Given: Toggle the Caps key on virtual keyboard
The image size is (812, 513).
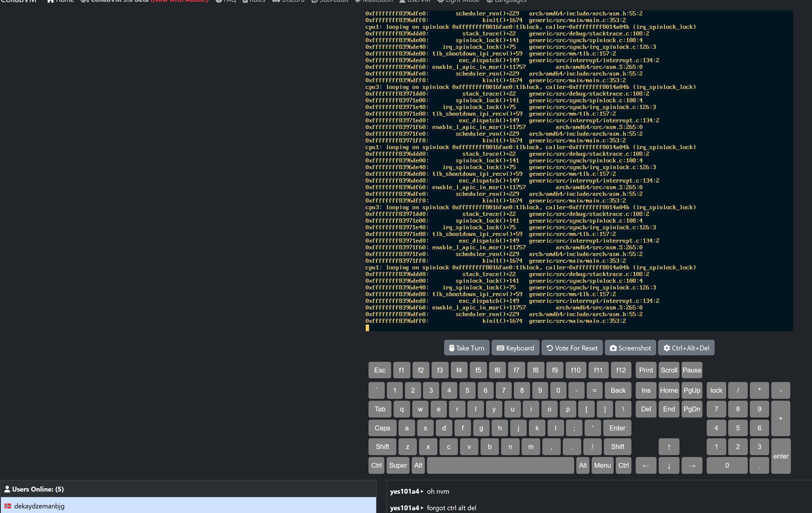Looking at the screenshot, I should coord(382,428).
